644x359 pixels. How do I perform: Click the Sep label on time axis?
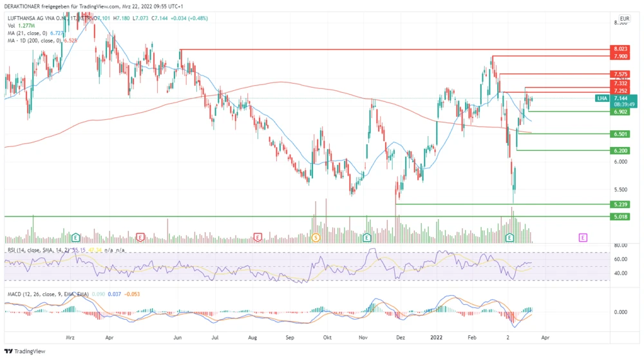click(x=290, y=338)
